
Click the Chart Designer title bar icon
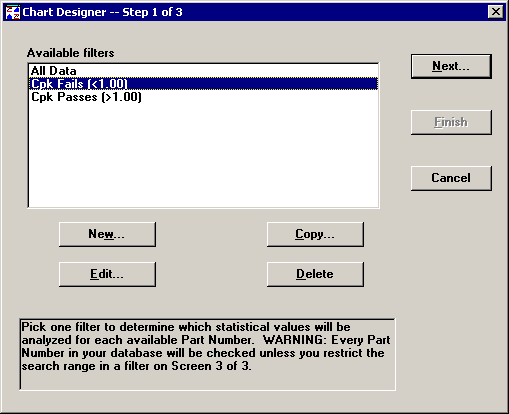tap(13, 12)
